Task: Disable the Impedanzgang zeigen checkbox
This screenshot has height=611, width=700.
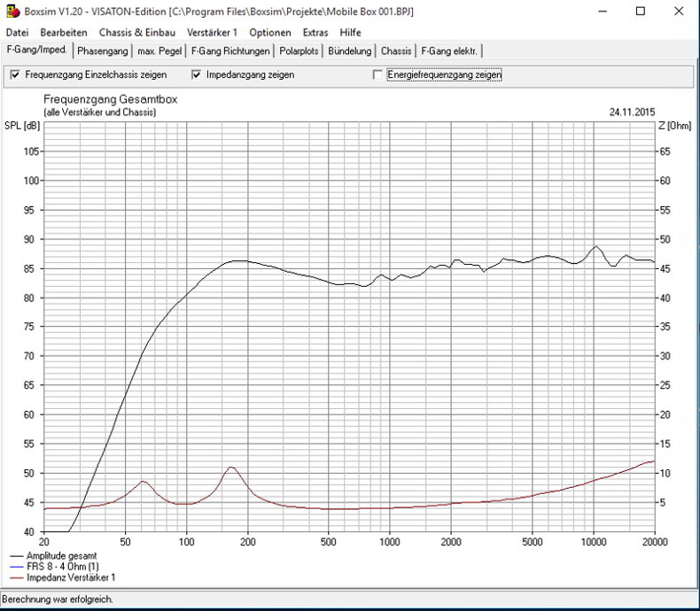Action: coord(196,75)
